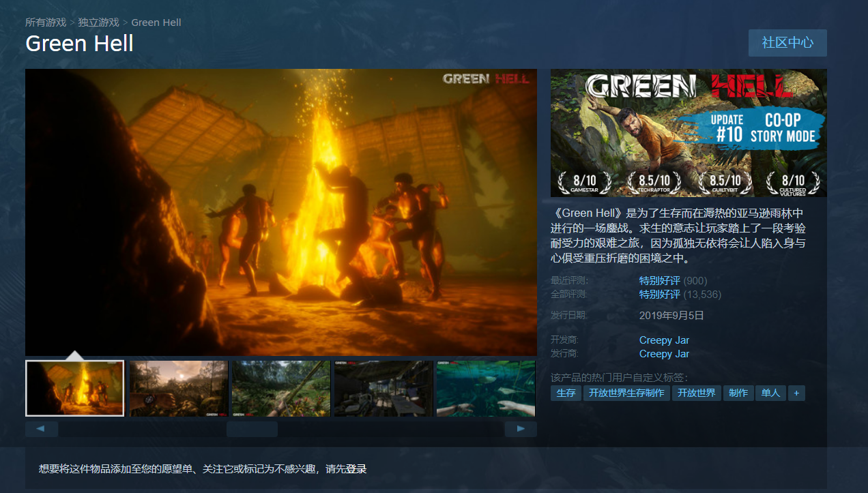
Task: Open the large bonfire screenshot
Action: pyautogui.click(x=281, y=212)
